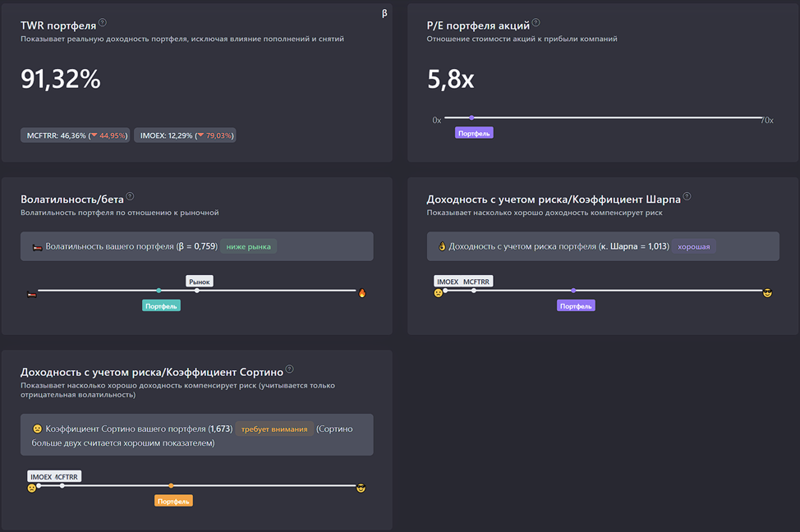Screen dimensions: 800x532
Task: Click "Рынок" label on volatility scale
Action: [200, 282]
